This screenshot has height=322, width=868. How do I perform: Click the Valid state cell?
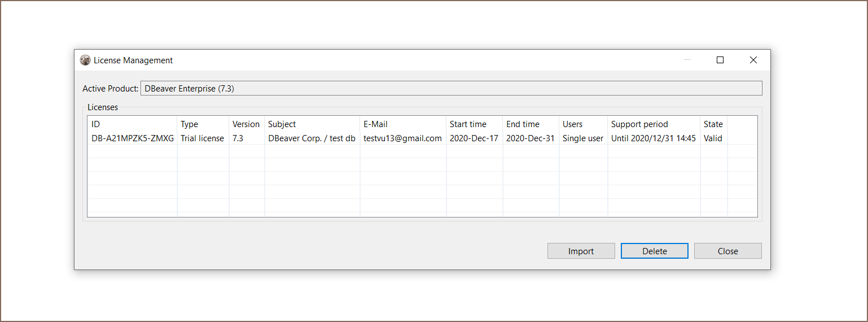[713, 138]
